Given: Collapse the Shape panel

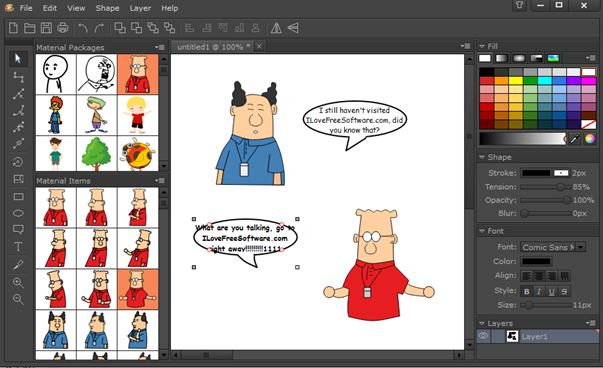Looking at the screenshot, I should pyautogui.click(x=482, y=157).
